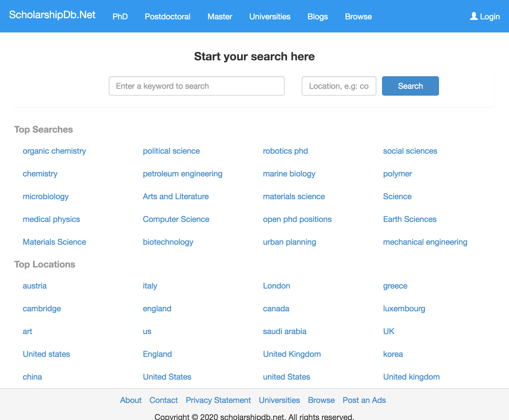Viewport: 509px width, 420px height.
Task: Click the Privacy Statement footer link
Action: click(x=218, y=400)
